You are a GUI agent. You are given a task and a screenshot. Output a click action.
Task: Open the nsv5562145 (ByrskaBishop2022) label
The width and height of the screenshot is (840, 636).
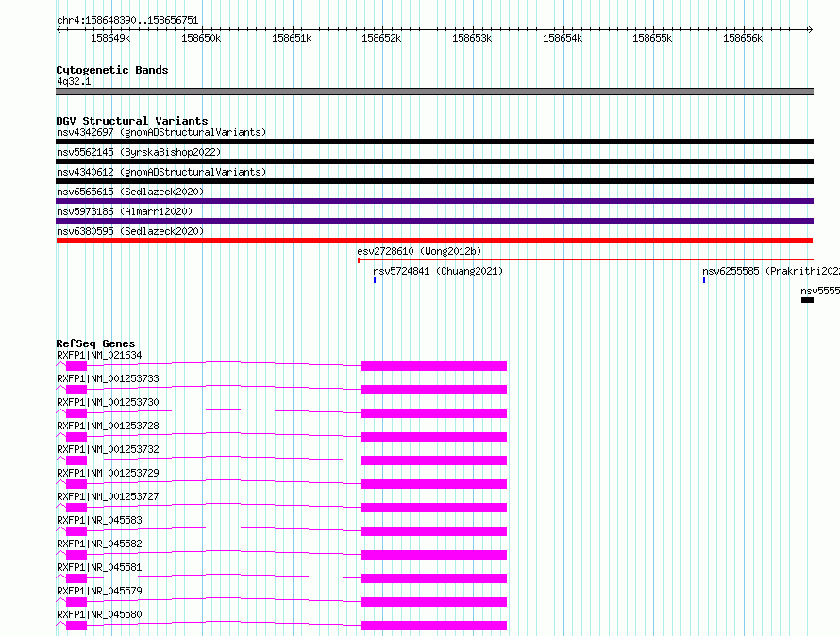pos(139,152)
